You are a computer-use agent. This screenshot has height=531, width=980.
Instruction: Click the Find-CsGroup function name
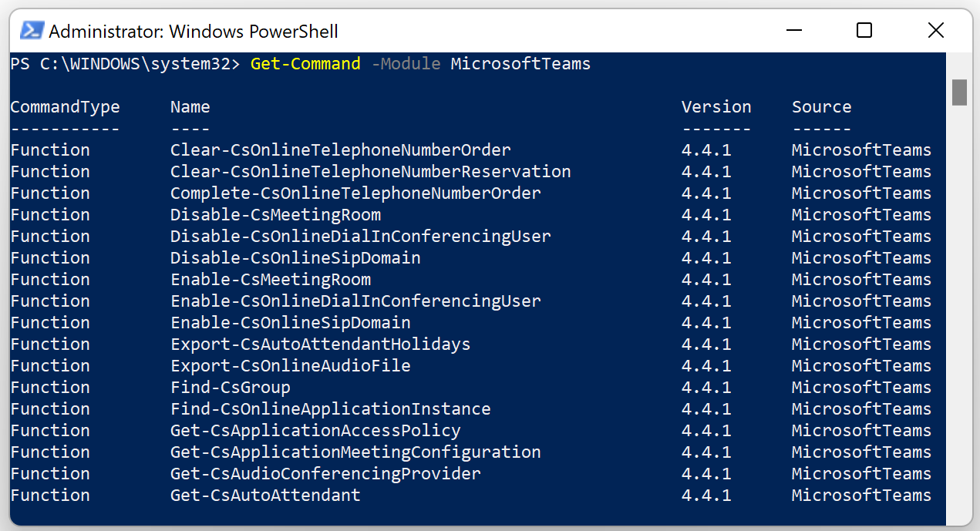(x=230, y=387)
